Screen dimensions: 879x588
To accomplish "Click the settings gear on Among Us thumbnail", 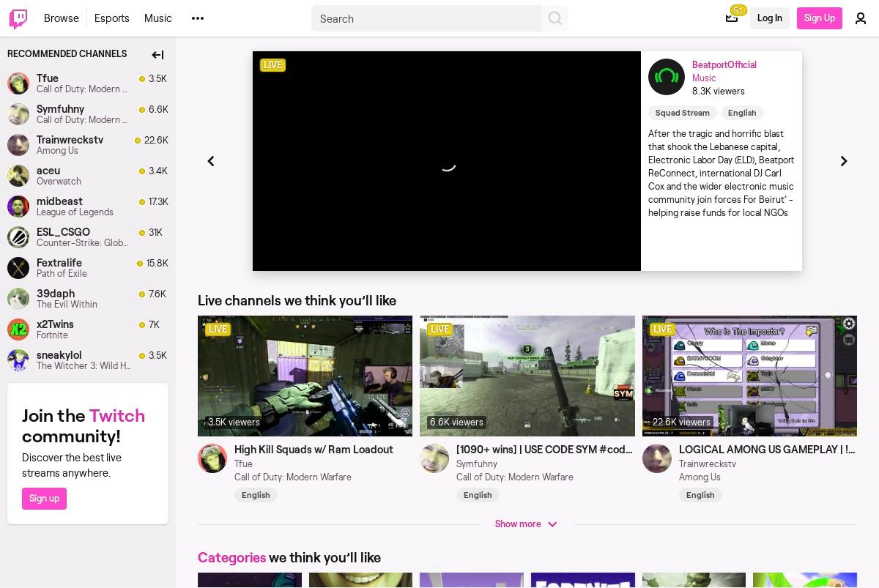I will pyautogui.click(x=848, y=324).
